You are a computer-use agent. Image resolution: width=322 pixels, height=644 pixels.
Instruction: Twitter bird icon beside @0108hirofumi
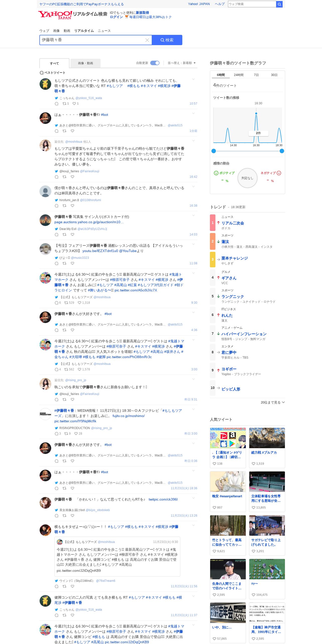pos(56,200)
